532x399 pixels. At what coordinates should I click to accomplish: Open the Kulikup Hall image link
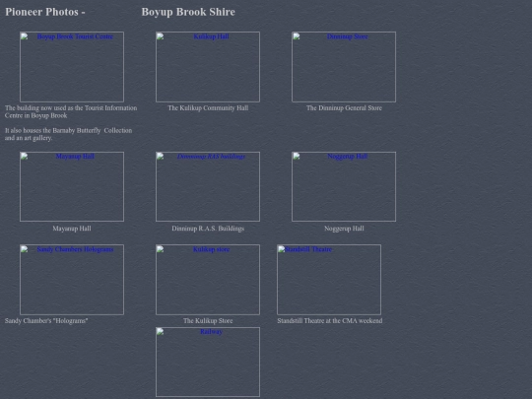(x=208, y=67)
